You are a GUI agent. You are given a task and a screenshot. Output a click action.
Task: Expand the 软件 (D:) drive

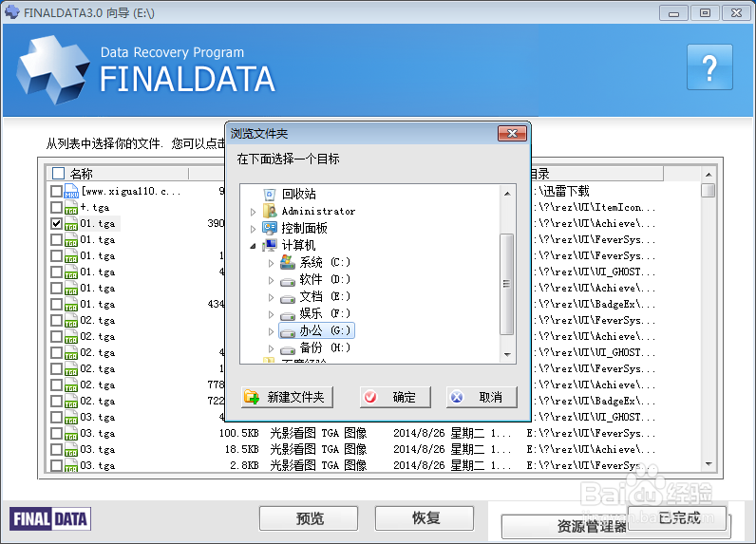(271, 280)
